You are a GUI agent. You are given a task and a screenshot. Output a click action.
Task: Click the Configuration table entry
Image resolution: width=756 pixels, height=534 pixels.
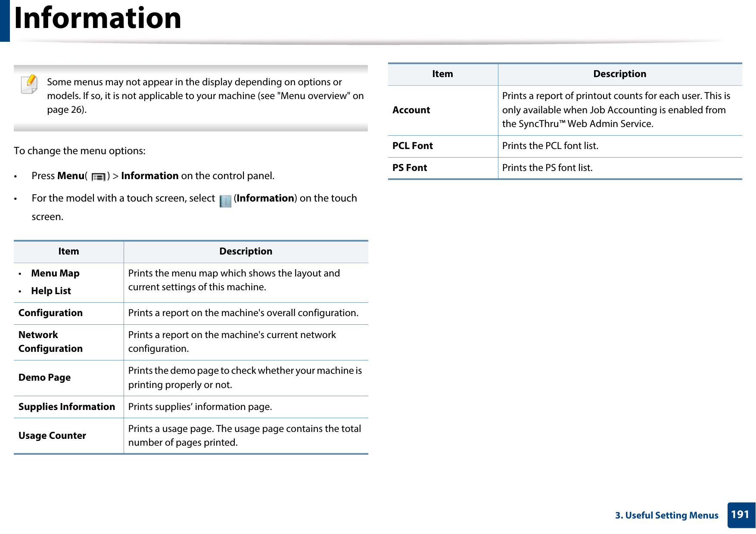pyautogui.click(x=50, y=313)
